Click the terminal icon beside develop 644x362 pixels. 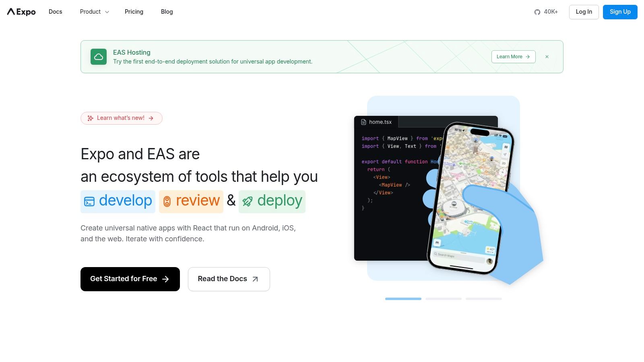[x=89, y=202]
